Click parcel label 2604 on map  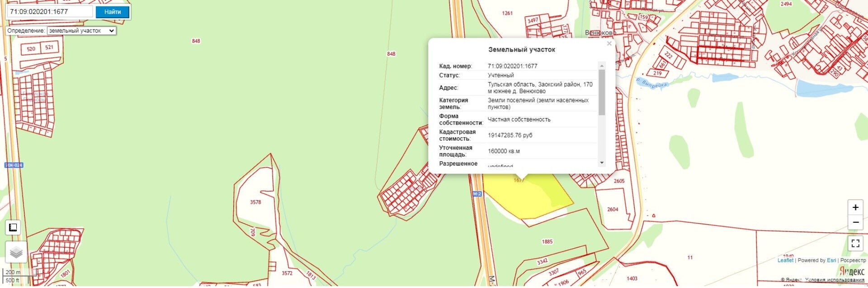click(x=613, y=210)
